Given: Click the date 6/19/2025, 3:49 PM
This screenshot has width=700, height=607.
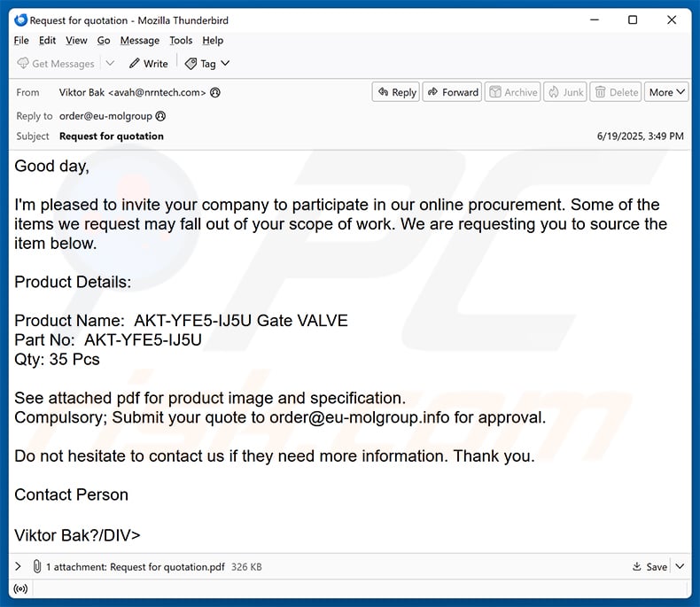Looking at the screenshot, I should coord(640,136).
